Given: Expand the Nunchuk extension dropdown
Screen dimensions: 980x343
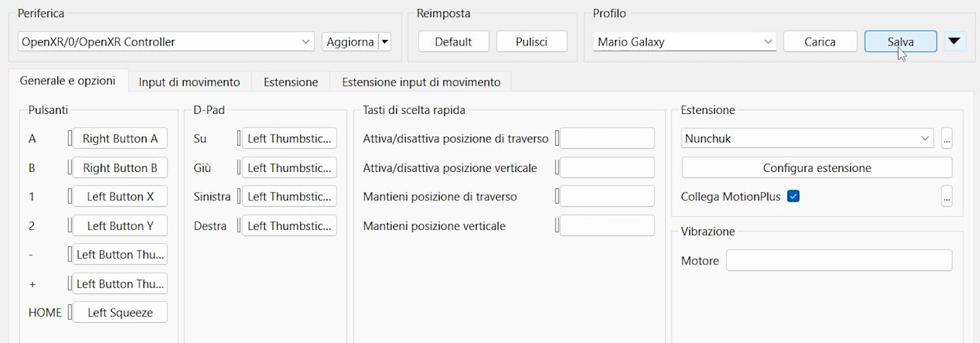Looking at the screenshot, I should click(807, 139).
